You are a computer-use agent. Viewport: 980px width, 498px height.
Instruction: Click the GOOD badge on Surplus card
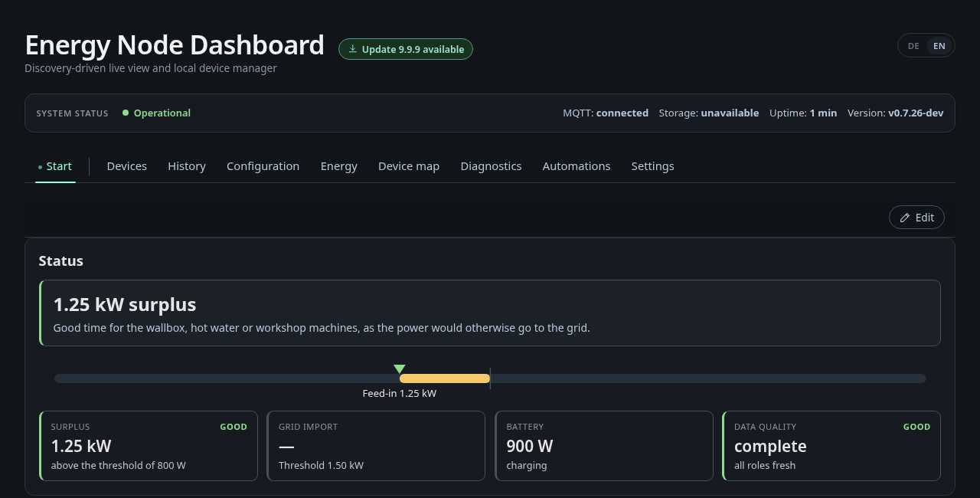pos(234,427)
